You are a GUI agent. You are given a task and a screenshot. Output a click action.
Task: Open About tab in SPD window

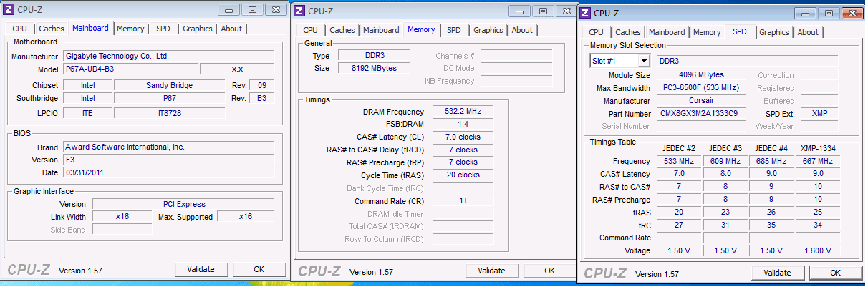click(808, 32)
